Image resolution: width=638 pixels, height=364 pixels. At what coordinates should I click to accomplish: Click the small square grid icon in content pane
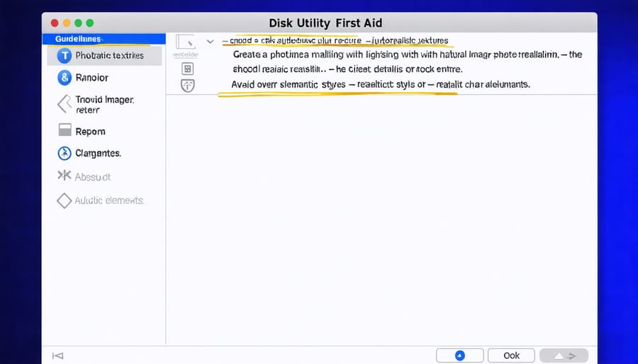coord(188,69)
